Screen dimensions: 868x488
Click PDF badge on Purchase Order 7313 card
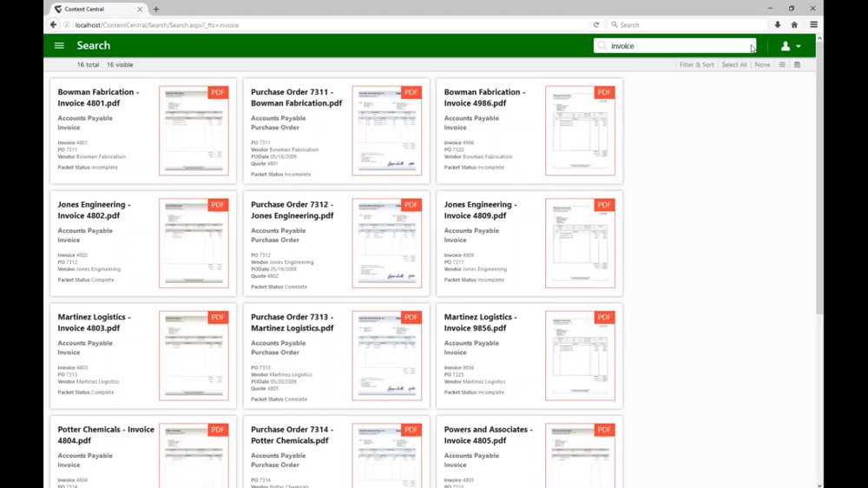[x=411, y=318]
